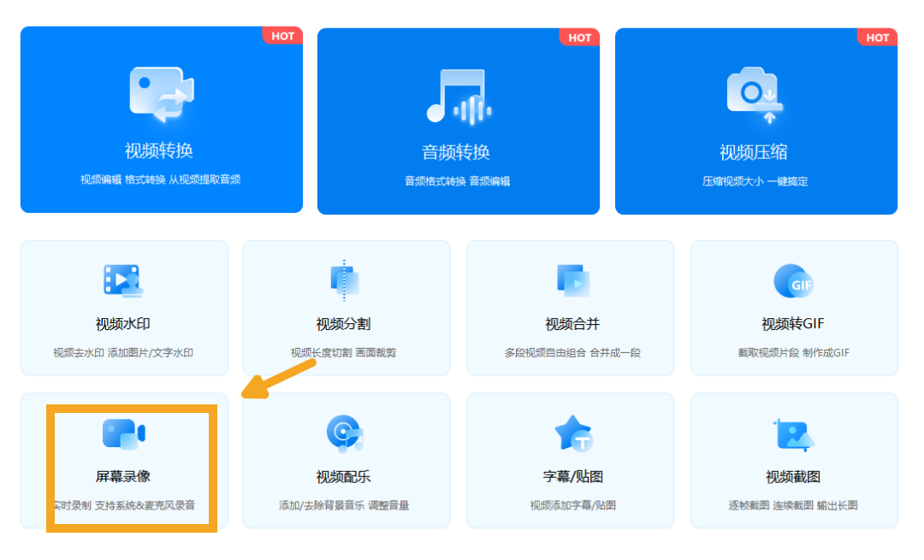This screenshot has width=924, height=560.
Task: Click the 屏幕录像 camcorder icon
Action: (x=124, y=434)
